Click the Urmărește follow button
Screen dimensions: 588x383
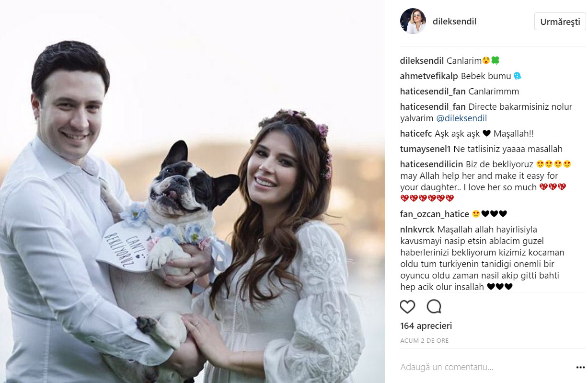coord(560,22)
